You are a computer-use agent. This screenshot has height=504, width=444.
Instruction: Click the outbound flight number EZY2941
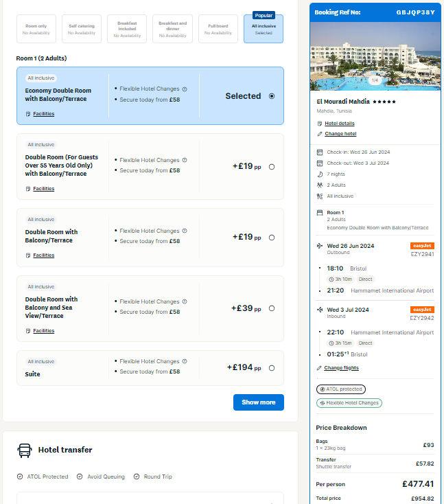coord(422,254)
